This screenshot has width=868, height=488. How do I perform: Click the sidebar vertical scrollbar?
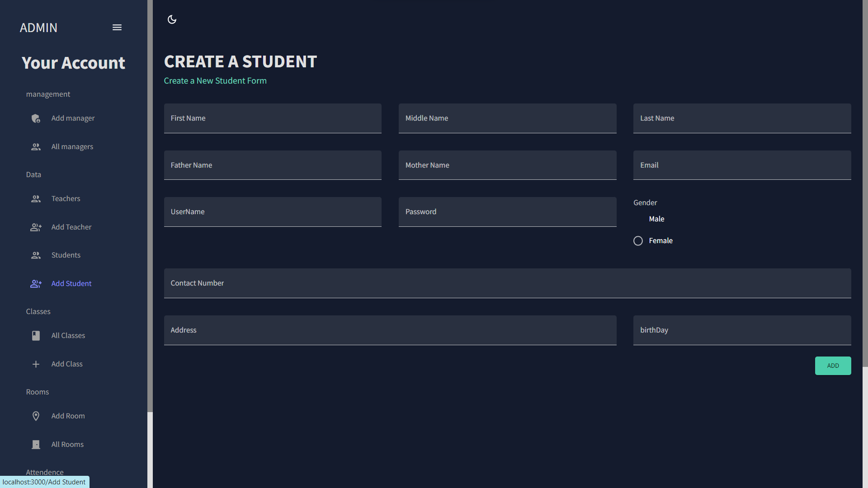click(x=150, y=203)
